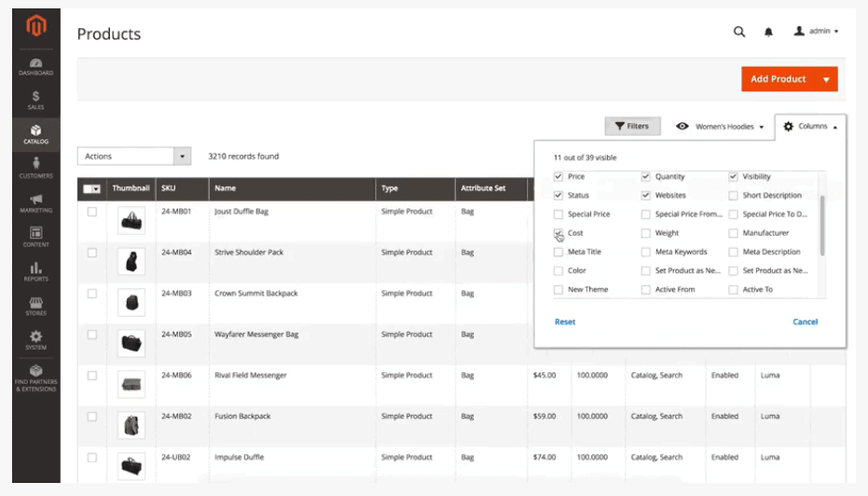Uncheck the Quantity column checkbox
Image resolution: width=868 pixels, height=496 pixels.
tap(645, 176)
